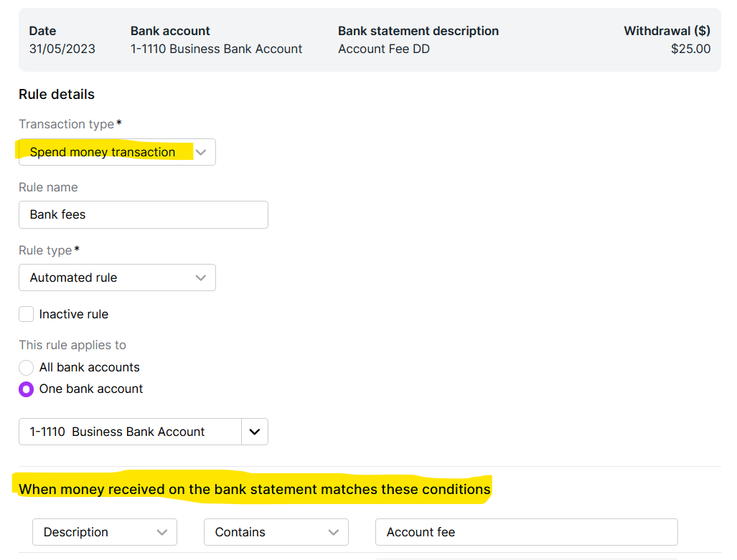This screenshot has height=560, width=737.
Task: Open the Contains operator dropdown
Action: [x=276, y=532]
